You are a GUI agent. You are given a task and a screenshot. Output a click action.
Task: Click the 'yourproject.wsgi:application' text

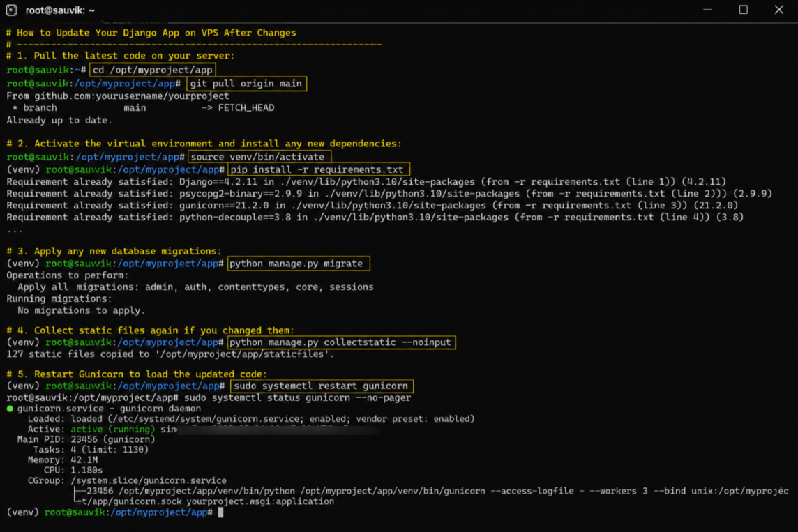tap(260, 501)
